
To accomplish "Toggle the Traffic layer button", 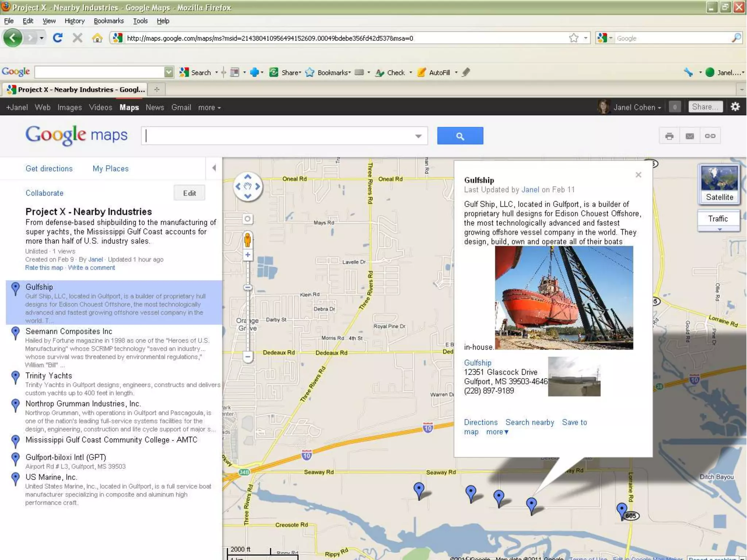I will (x=718, y=219).
